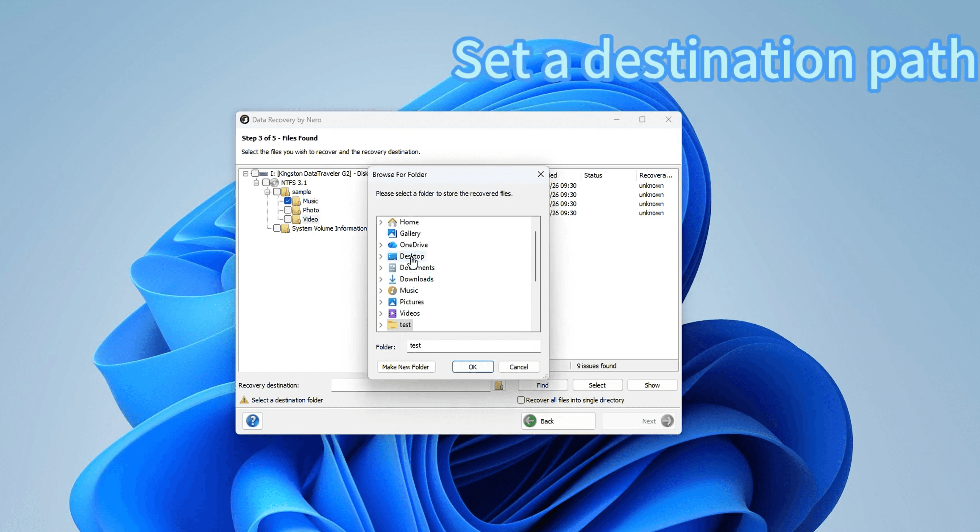Select the Home folder icon
980x532 pixels.
[393, 222]
